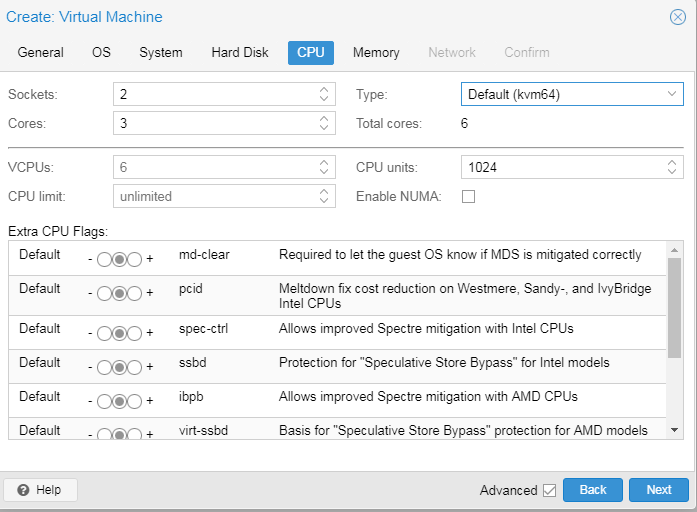Select the pcid flag name

(x=191, y=289)
